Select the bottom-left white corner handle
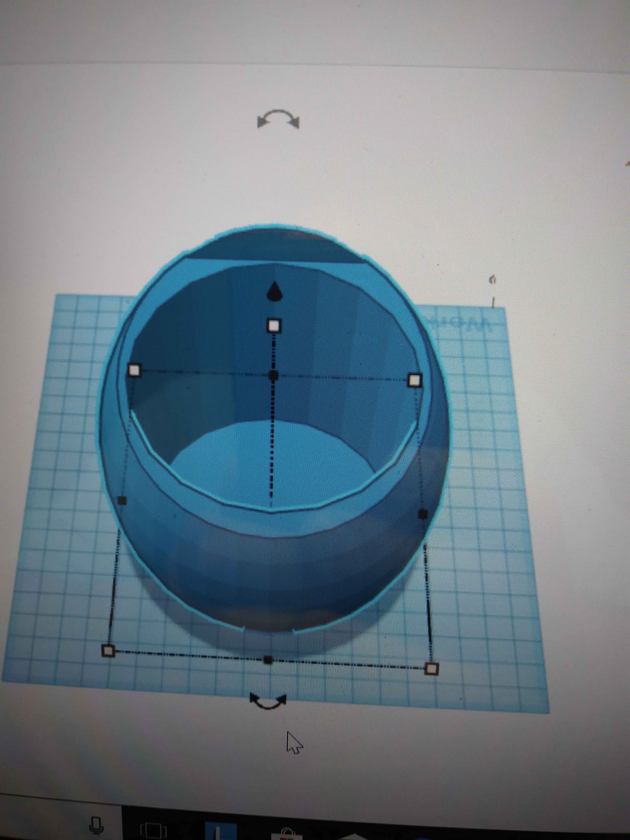The width and height of the screenshot is (630, 840). 109,651
